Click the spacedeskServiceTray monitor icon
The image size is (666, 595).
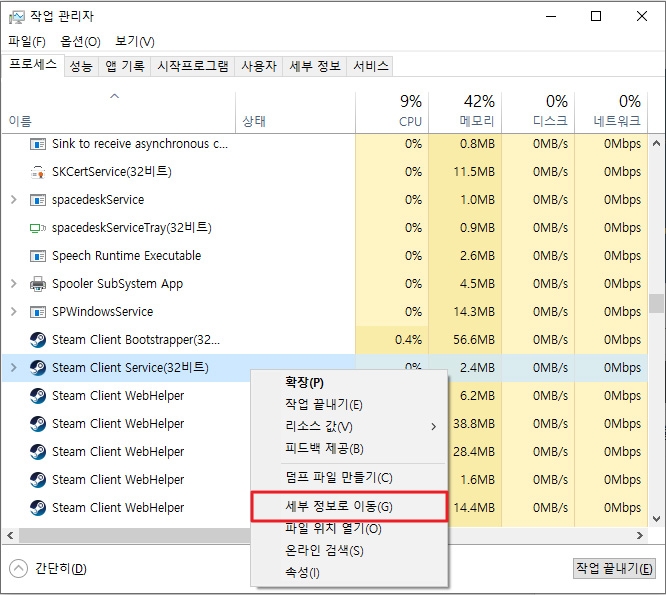pyautogui.click(x=38, y=228)
